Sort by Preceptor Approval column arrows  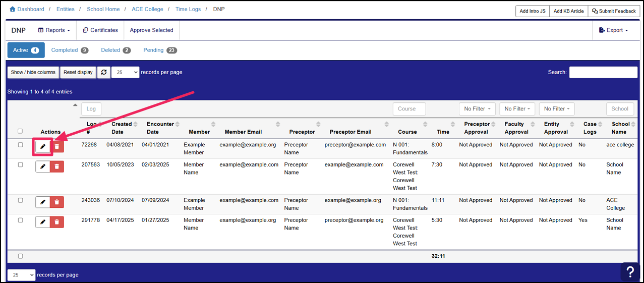[493, 124]
